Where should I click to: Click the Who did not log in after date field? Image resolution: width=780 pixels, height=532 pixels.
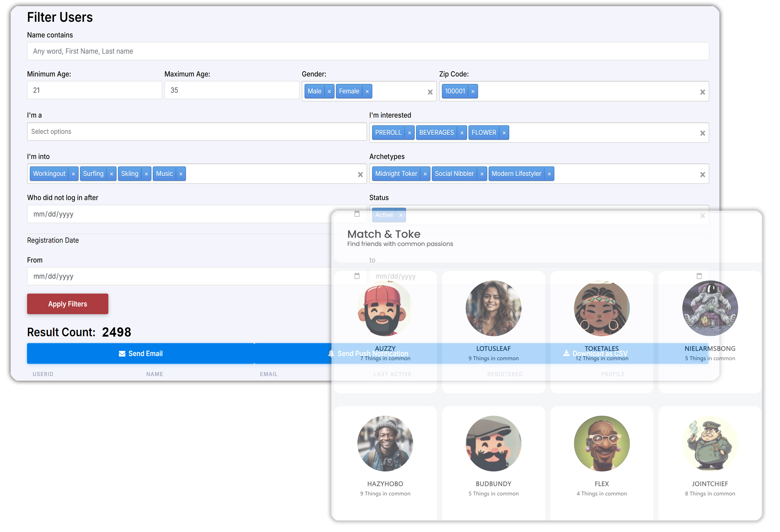(197, 214)
